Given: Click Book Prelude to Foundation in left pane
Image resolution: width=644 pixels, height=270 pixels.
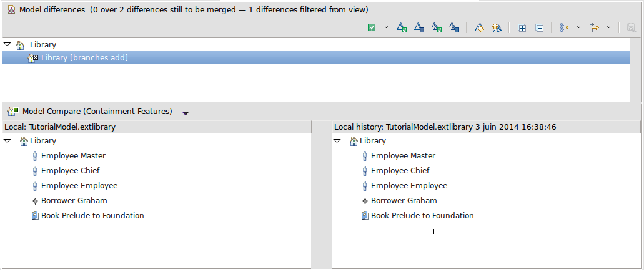Looking at the screenshot, I should pyautogui.click(x=92, y=216).
